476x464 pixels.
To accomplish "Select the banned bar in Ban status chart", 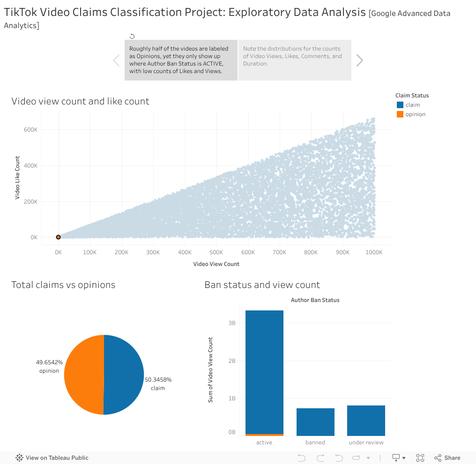I will point(315,420).
